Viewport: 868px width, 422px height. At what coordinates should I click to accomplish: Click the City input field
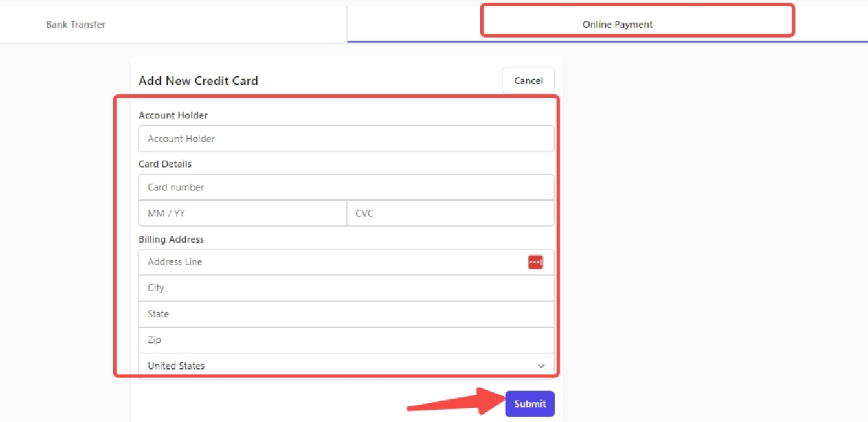[346, 288]
